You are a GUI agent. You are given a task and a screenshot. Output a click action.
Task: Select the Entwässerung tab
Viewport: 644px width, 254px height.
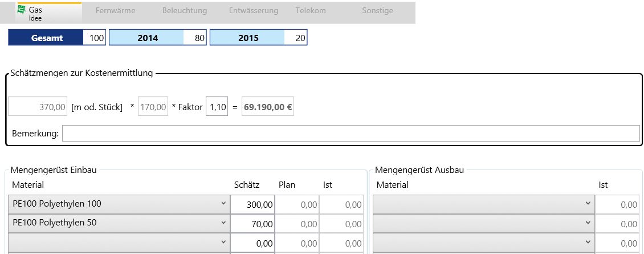coord(253,11)
